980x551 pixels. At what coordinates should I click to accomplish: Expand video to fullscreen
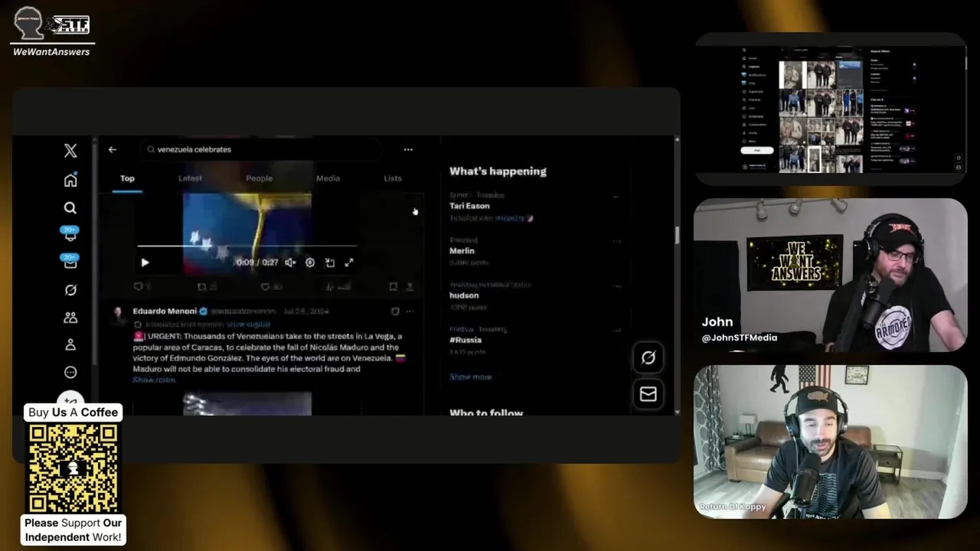[349, 262]
